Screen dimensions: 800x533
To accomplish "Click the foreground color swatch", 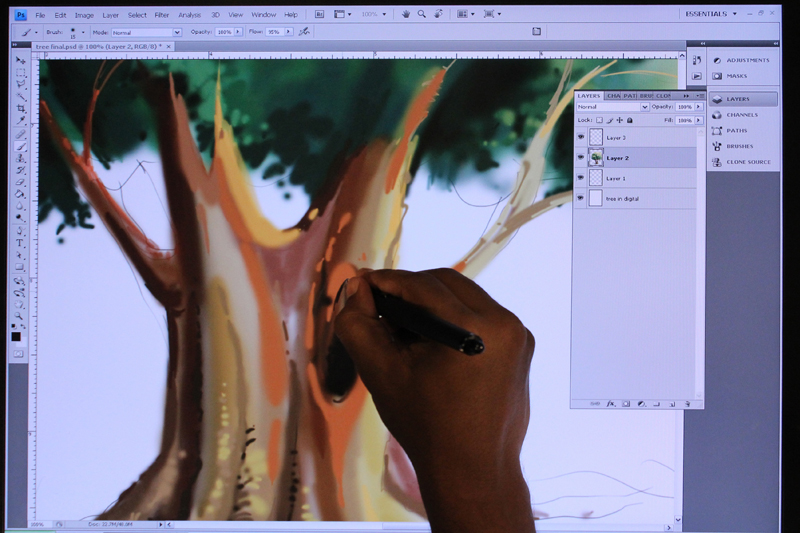I will [x=16, y=337].
